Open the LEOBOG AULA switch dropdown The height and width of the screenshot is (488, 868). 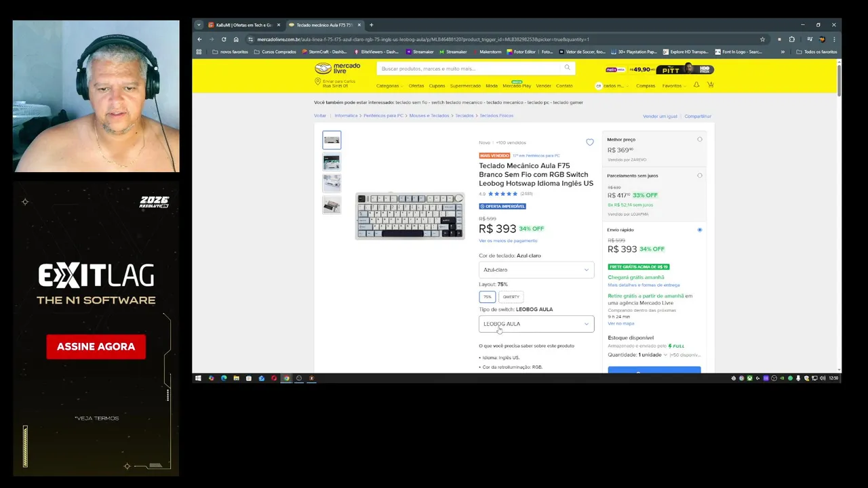(x=536, y=324)
